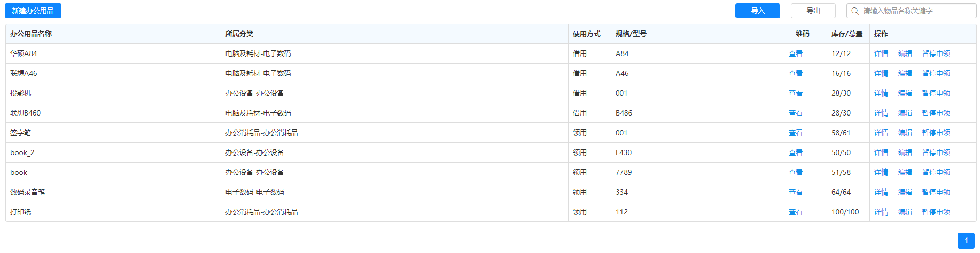The height and width of the screenshot is (253, 980).
Task: Pause requisition for book item 7789
Action: (936, 172)
